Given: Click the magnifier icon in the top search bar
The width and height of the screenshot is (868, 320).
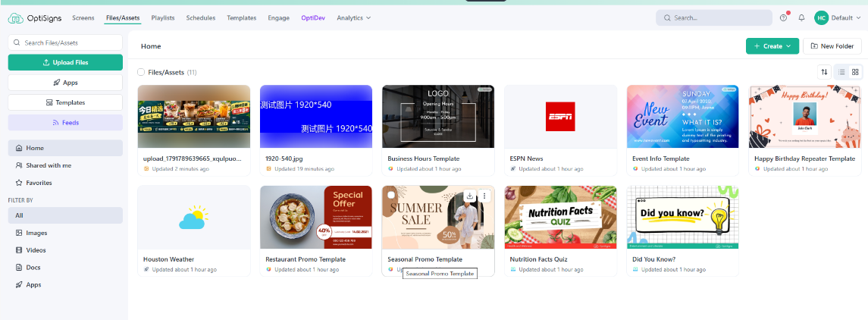Looking at the screenshot, I should [x=667, y=17].
